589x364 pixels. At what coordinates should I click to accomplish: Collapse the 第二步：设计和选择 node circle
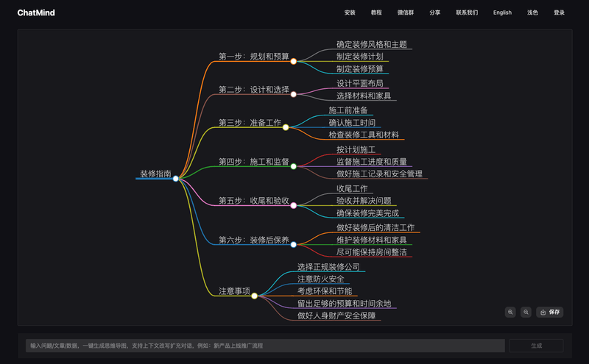(x=294, y=94)
